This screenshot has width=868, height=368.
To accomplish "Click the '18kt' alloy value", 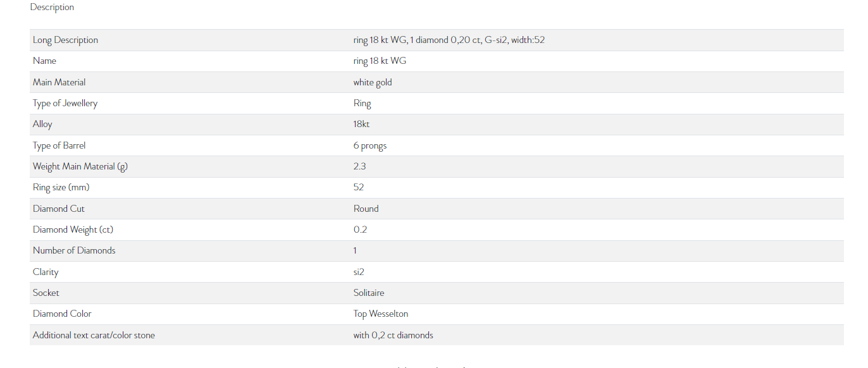I will (361, 124).
